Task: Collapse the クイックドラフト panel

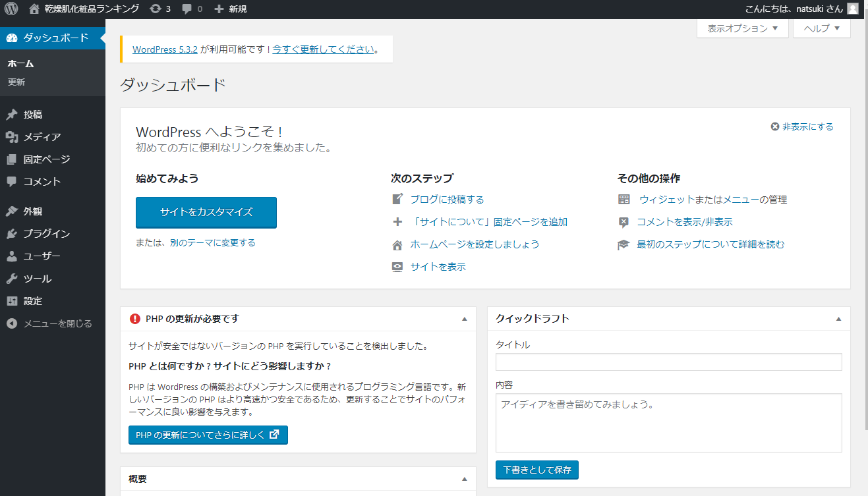Action: tap(838, 319)
